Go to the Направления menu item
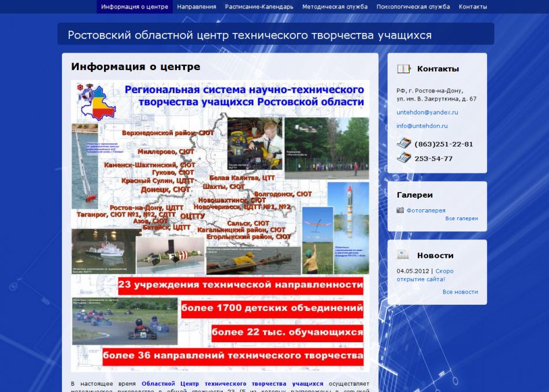The height and width of the screenshot is (392, 549). click(196, 7)
